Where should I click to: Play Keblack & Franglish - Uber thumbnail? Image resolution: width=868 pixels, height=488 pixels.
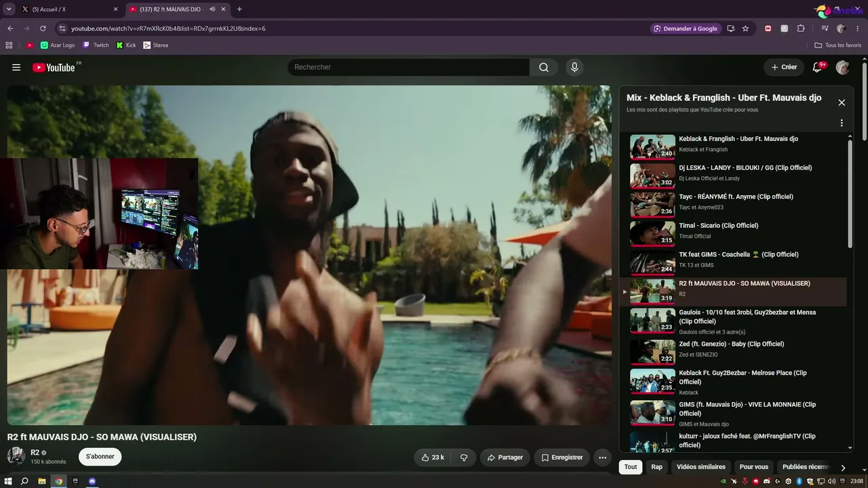point(652,146)
